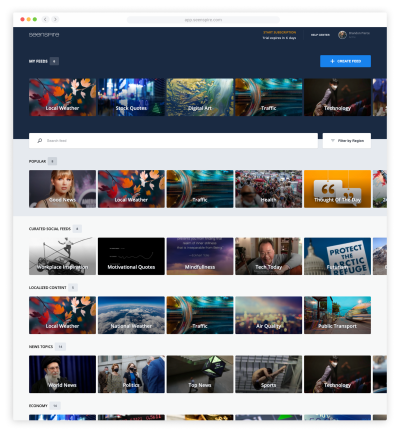Choose Public Transport feed

pyautogui.click(x=337, y=315)
